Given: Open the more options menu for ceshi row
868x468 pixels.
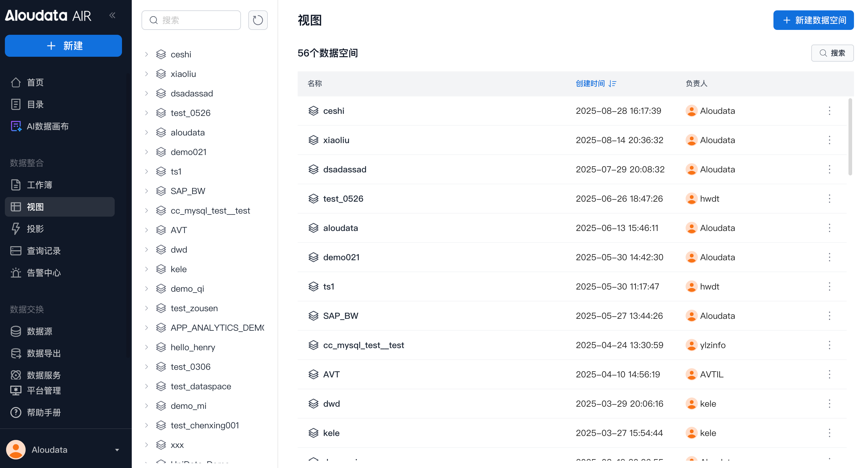Looking at the screenshot, I should [829, 111].
